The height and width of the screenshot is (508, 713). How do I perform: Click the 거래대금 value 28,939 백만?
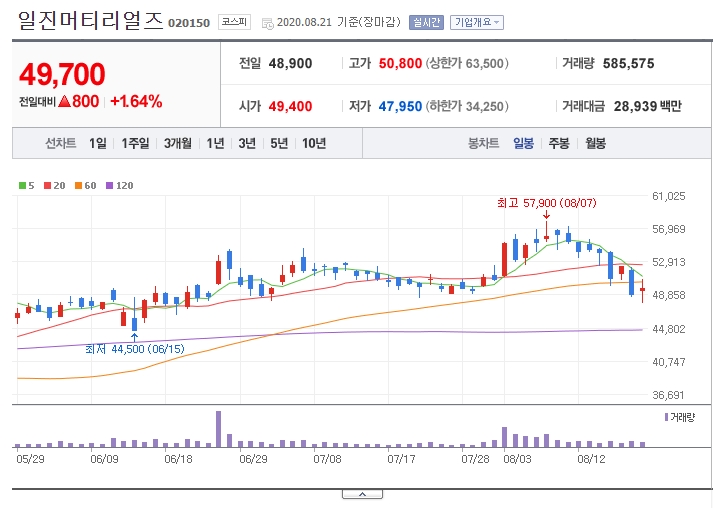[648, 106]
